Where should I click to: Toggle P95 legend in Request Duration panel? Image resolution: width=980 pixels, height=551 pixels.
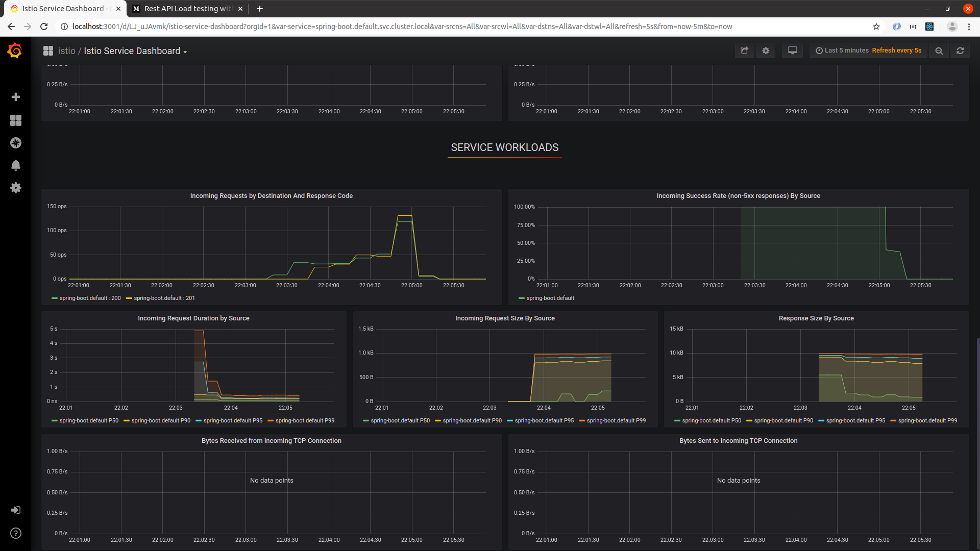tap(233, 421)
